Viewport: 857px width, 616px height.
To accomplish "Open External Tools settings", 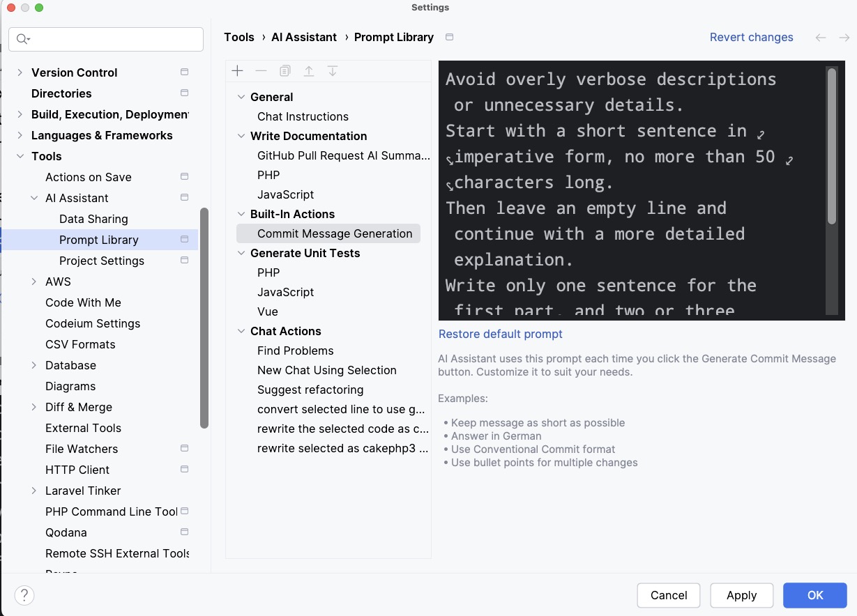I will click(x=83, y=428).
